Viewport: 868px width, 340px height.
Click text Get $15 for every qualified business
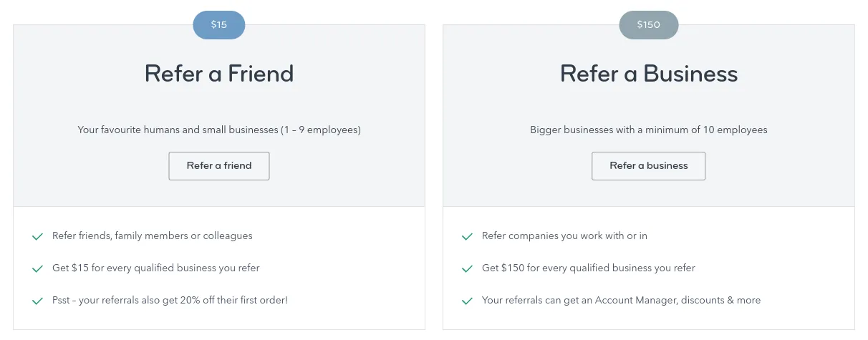[x=156, y=268]
